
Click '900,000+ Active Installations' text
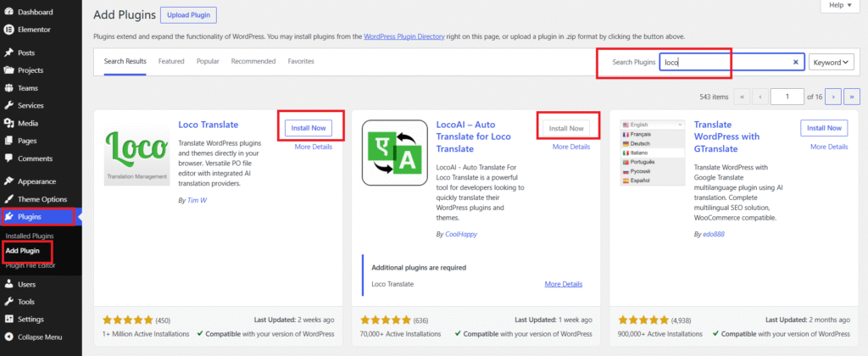point(661,334)
